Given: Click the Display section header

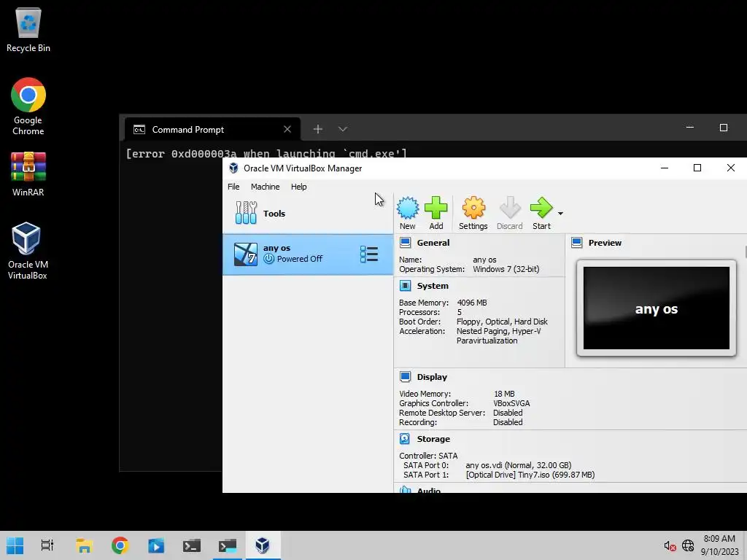Looking at the screenshot, I should (432, 377).
